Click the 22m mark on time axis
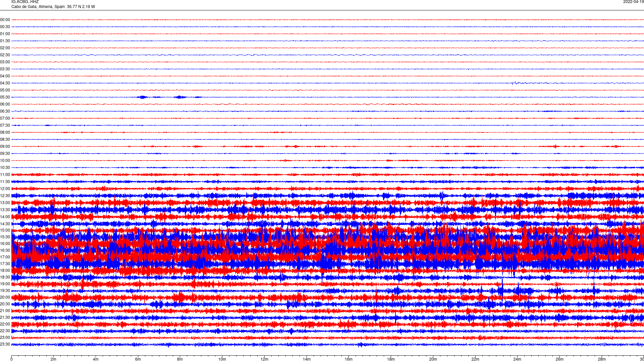This screenshot has width=644, height=362. coord(475,359)
